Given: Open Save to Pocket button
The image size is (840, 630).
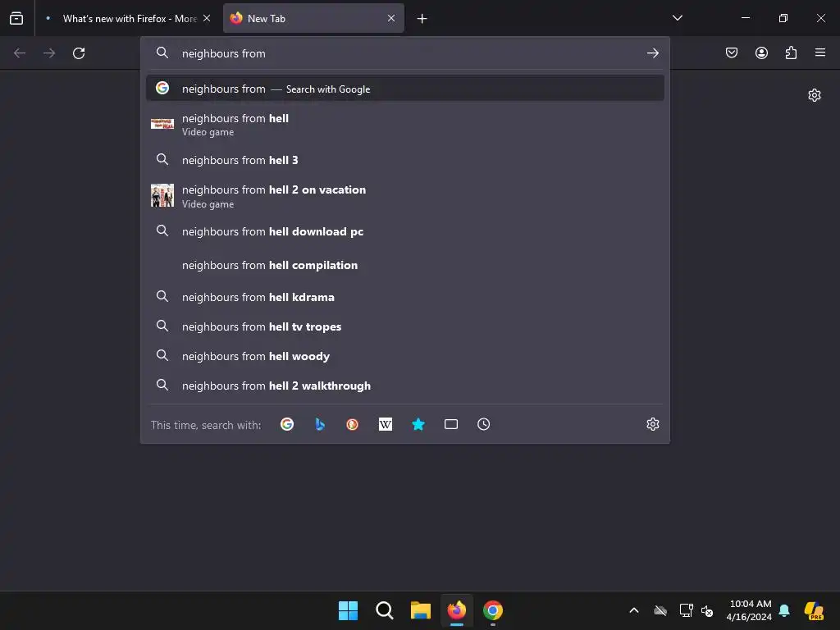Looking at the screenshot, I should (732, 52).
